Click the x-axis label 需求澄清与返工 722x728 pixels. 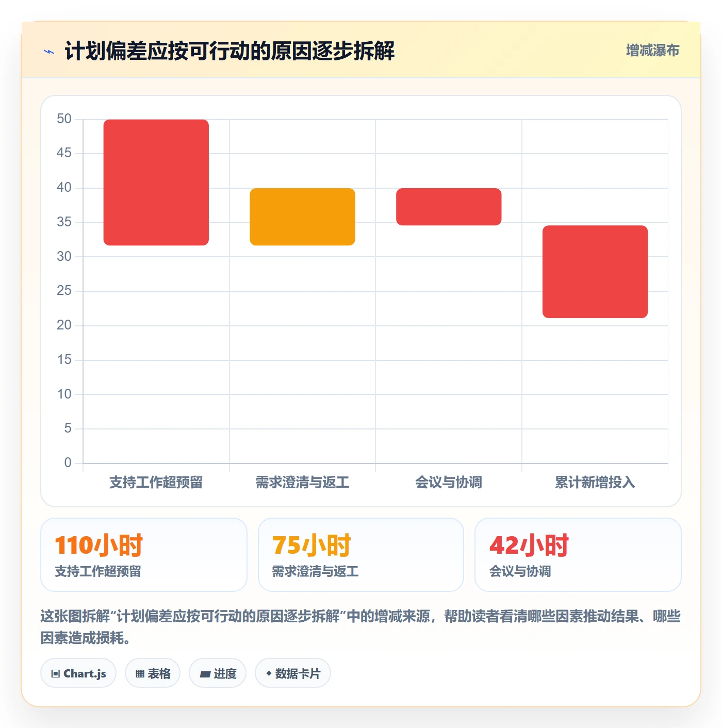tap(302, 483)
